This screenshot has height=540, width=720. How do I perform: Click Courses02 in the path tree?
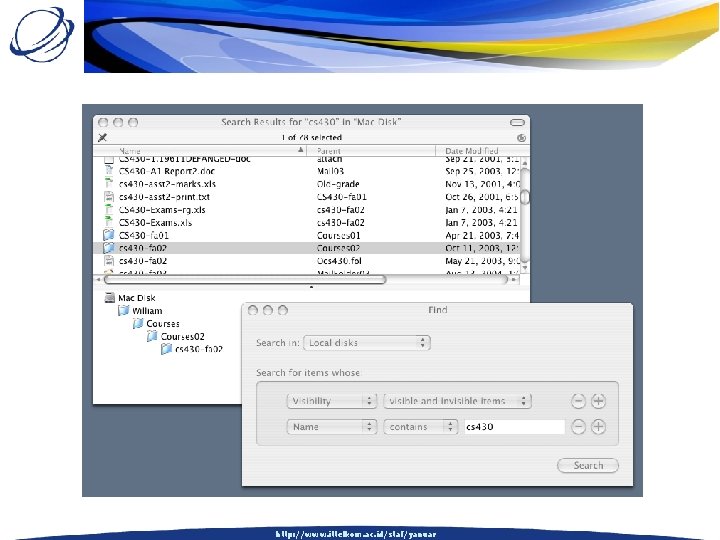182,336
